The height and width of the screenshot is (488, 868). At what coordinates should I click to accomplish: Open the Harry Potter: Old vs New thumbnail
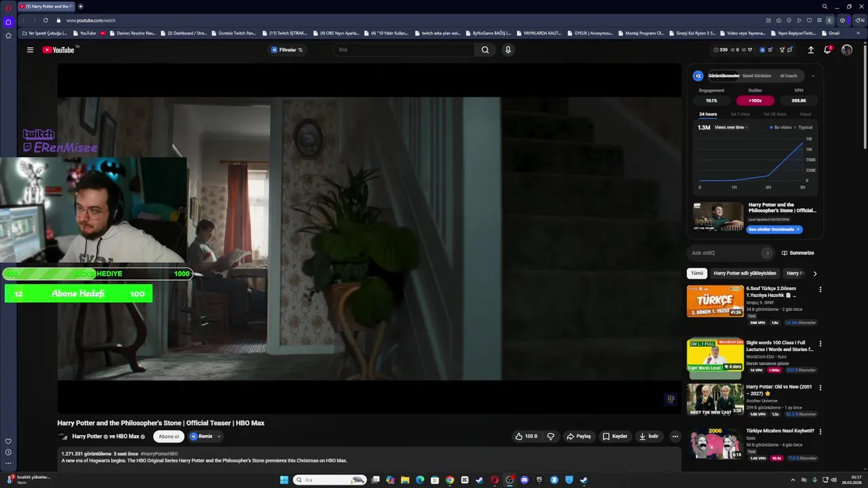[x=715, y=399]
